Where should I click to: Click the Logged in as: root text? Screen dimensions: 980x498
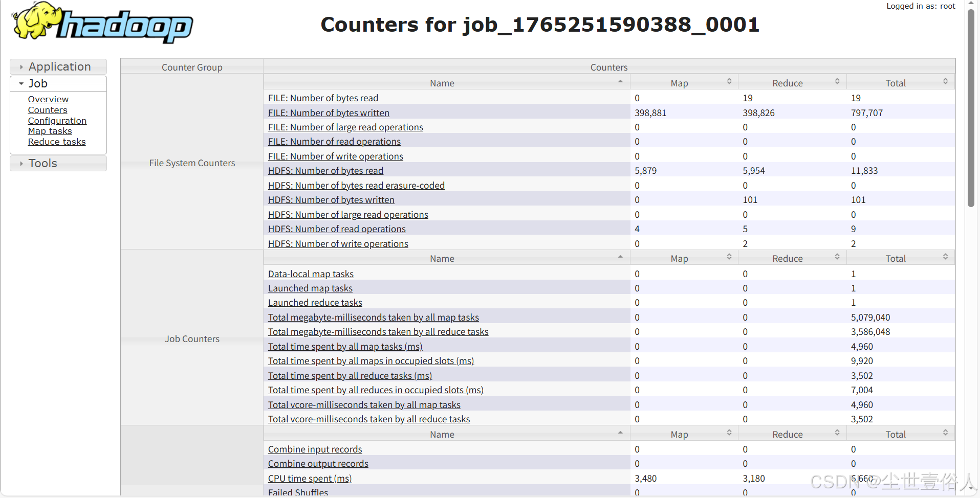921,6
